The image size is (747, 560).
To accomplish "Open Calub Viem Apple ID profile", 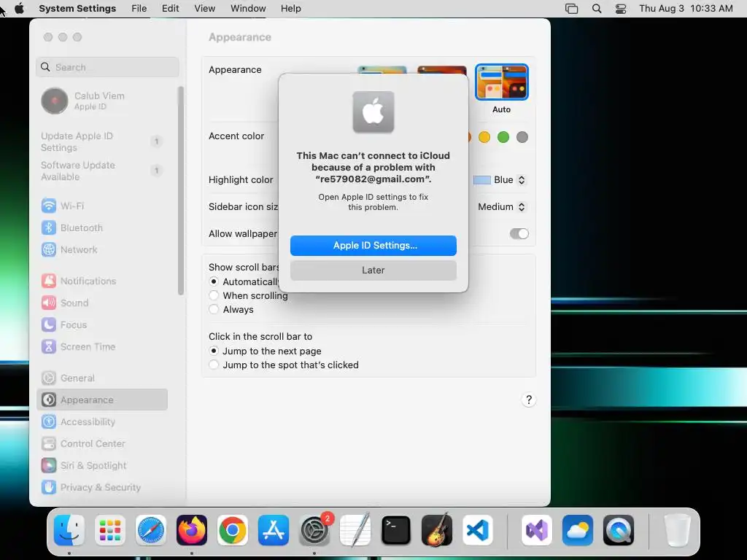I will (x=102, y=101).
